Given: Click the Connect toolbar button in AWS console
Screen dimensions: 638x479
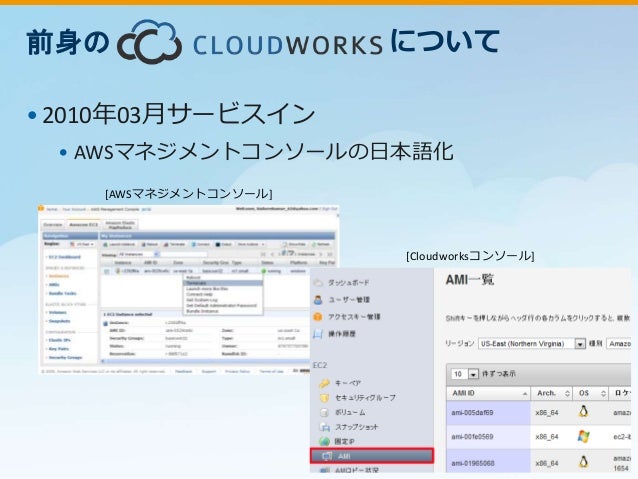Looking at the screenshot, I should (201, 244).
